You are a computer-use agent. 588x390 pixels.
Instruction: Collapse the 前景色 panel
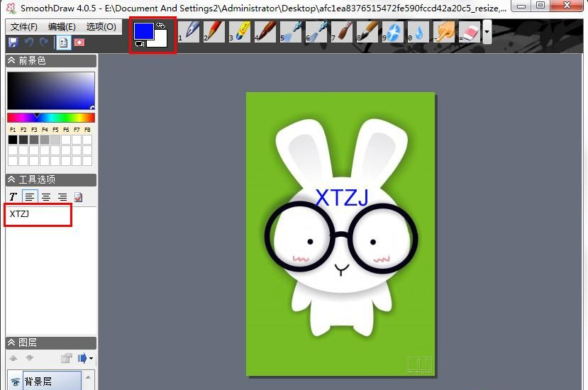click(x=12, y=61)
